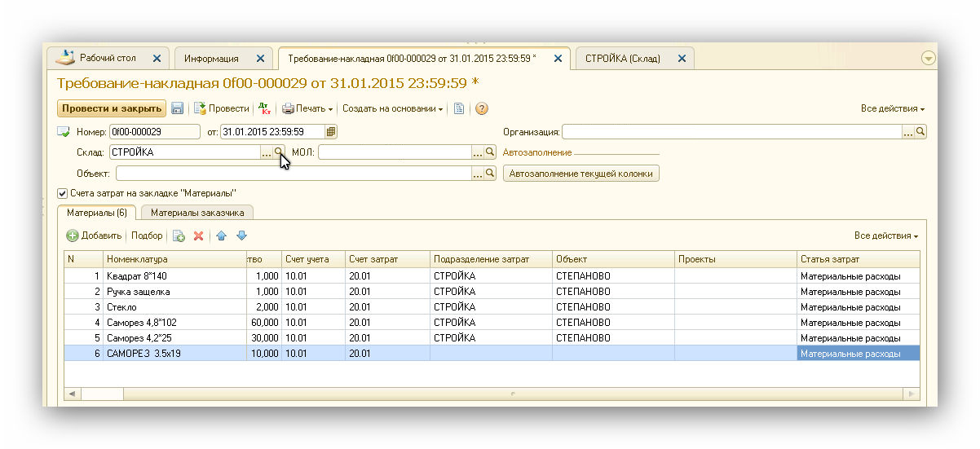Screen dimensions: 980x449
Task: Expand the Создать на основании dropdown
Action: click(392, 108)
